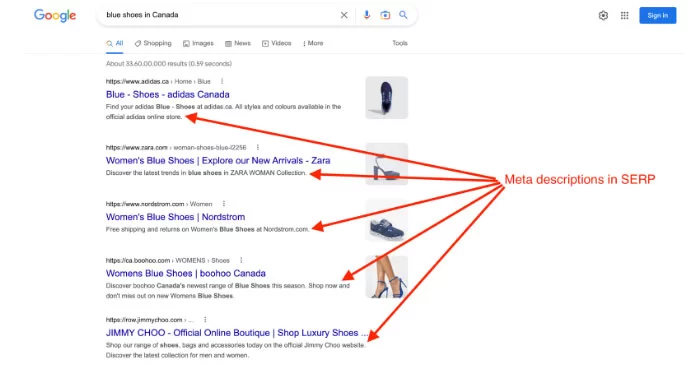Click the blue magnifier search icon
This screenshot has height=369, width=689.
click(403, 15)
